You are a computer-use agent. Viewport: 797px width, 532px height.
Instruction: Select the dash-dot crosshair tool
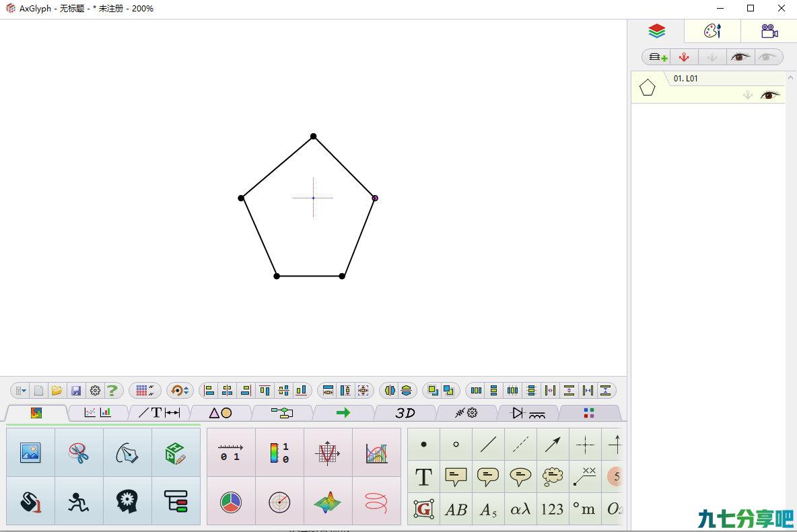[x=585, y=444]
